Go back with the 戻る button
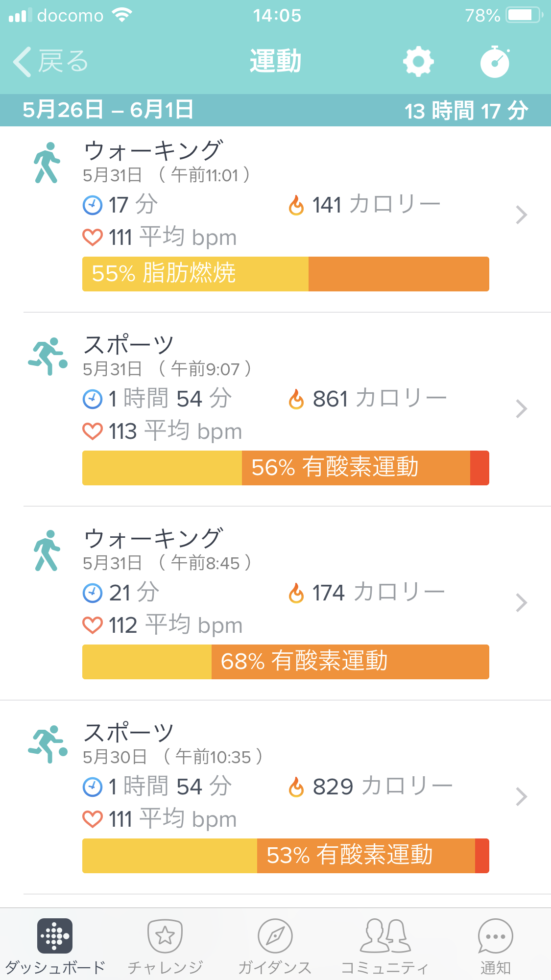The height and width of the screenshot is (980, 551). pyautogui.click(x=50, y=62)
